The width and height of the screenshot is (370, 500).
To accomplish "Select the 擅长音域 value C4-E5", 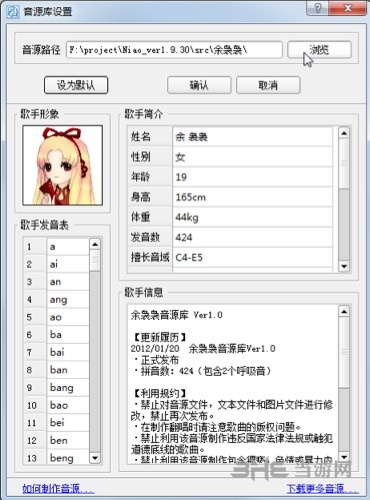I will (253, 257).
